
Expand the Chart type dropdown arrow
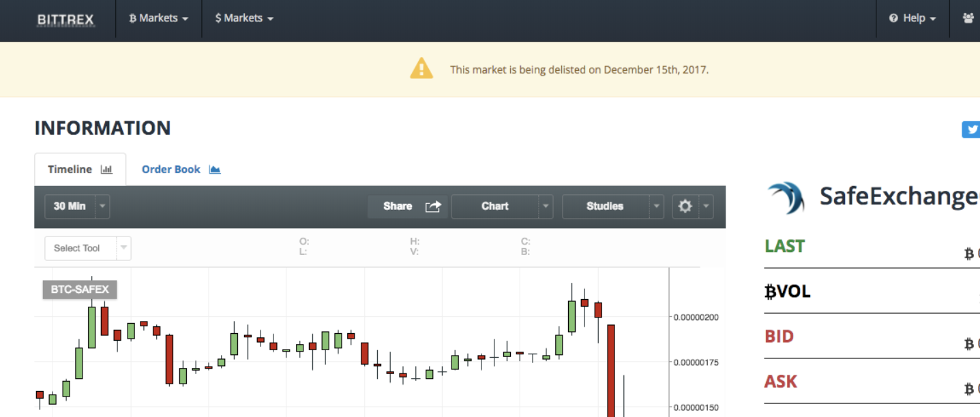coord(546,206)
